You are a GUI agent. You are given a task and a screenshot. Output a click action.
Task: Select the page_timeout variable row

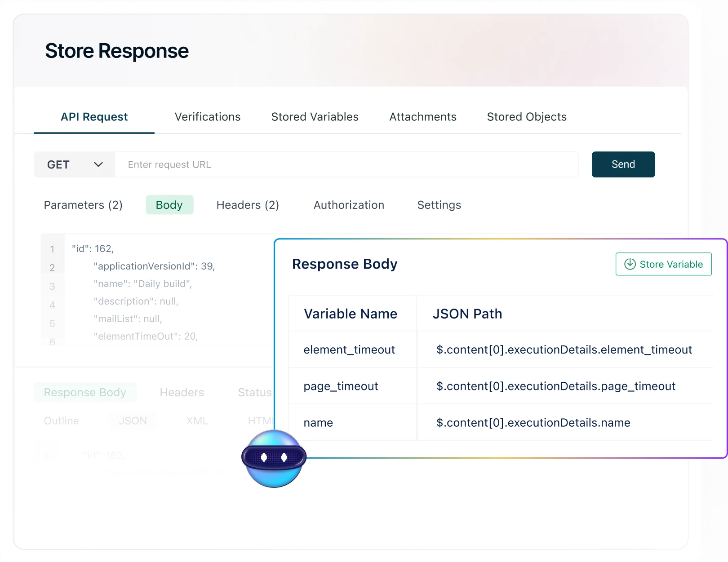click(x=341, y=386)
